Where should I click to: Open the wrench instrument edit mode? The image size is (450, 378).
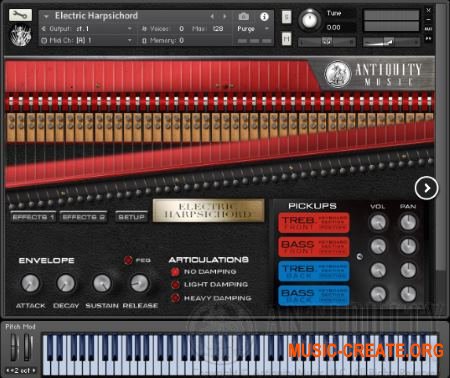[x=20, y=15]
